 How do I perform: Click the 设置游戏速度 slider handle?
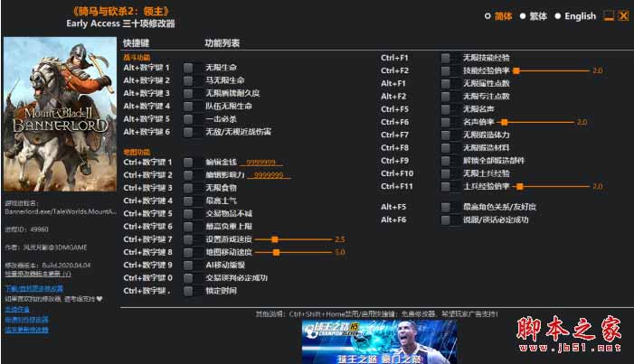pos(275,239)
